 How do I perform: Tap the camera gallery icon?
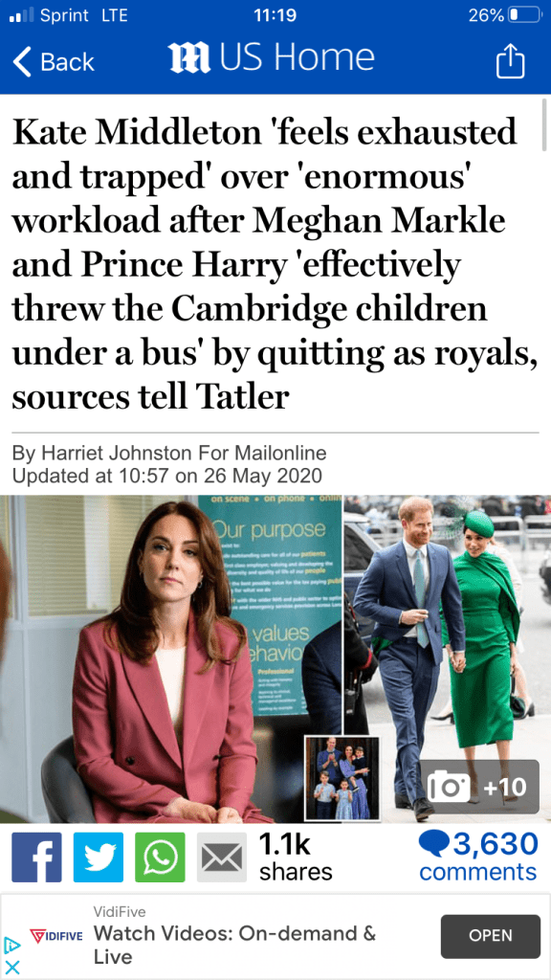[x=448, y=787]
